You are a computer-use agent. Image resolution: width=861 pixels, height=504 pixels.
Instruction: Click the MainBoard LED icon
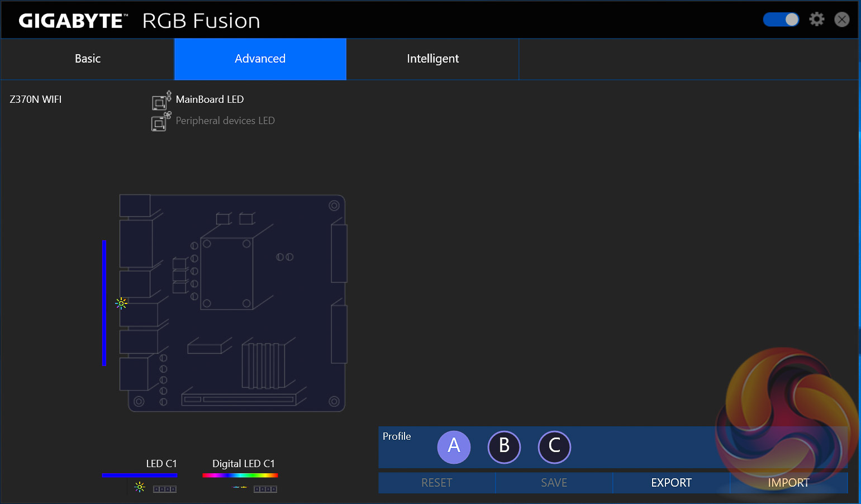tap(161, 100)
